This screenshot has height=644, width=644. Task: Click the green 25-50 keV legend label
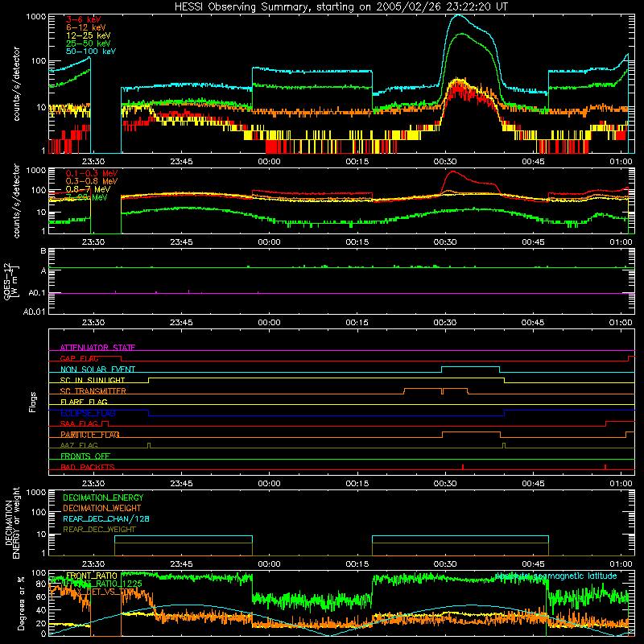tap(89, 43)
